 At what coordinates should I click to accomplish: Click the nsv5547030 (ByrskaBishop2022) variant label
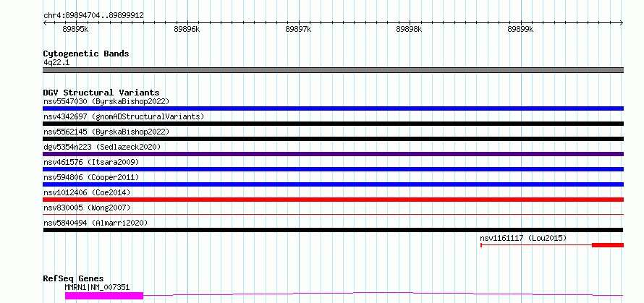pyautogui.click(x=106, y=101)
